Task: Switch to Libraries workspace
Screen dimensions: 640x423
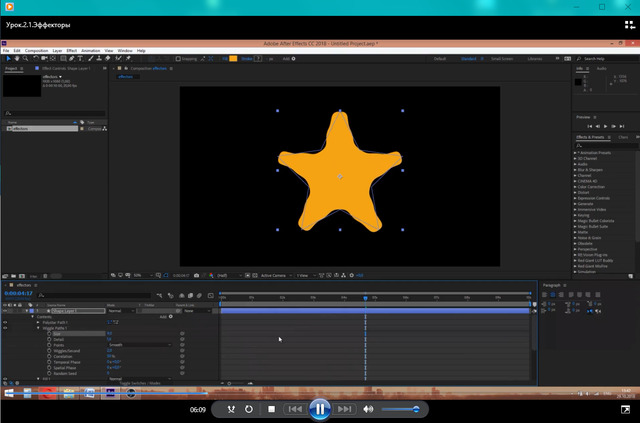Action: [x=535, y=59]
